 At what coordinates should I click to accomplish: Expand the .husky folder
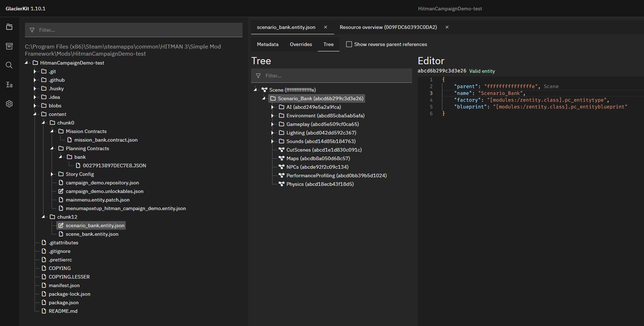[x=35, y=88]
